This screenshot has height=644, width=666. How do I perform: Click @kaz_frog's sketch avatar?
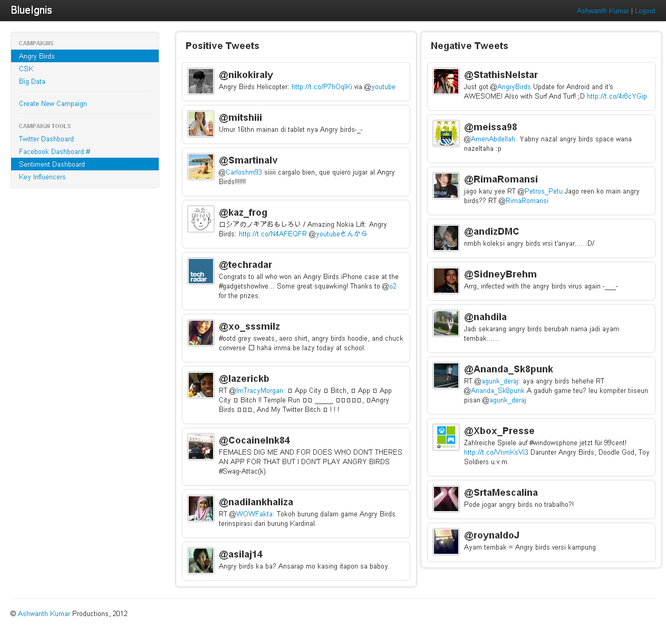(x=201, y=219)
